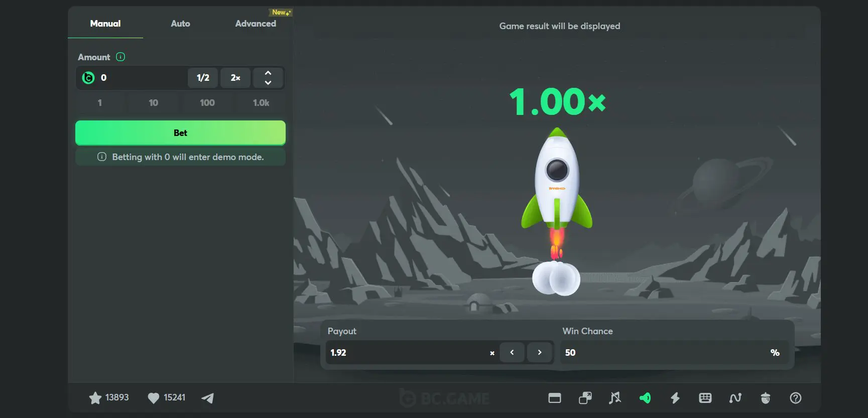Share via the paper plane icon
Screen dimensions: 868x418
(x=207, y=398)
